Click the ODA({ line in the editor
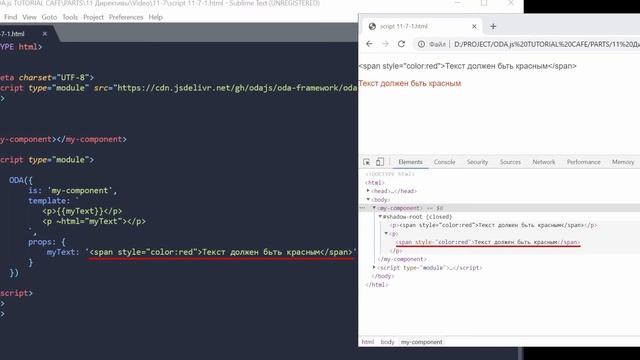Screen dimensions: 640x360 tap(21, 180)
